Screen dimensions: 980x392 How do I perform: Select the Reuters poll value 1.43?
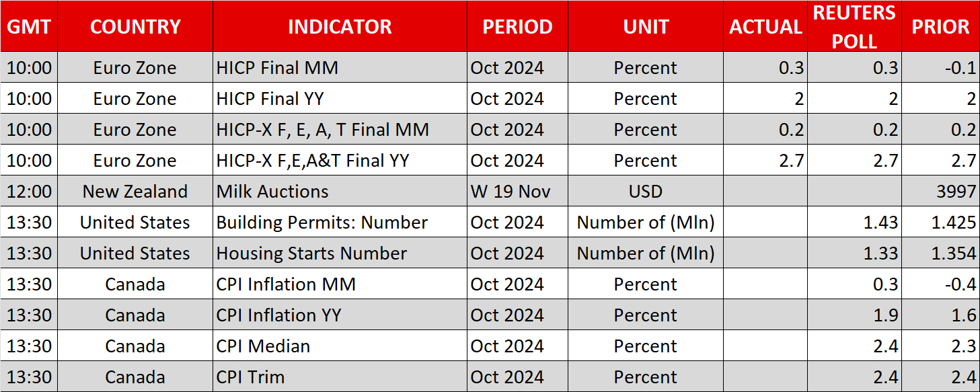click(881, 223)
